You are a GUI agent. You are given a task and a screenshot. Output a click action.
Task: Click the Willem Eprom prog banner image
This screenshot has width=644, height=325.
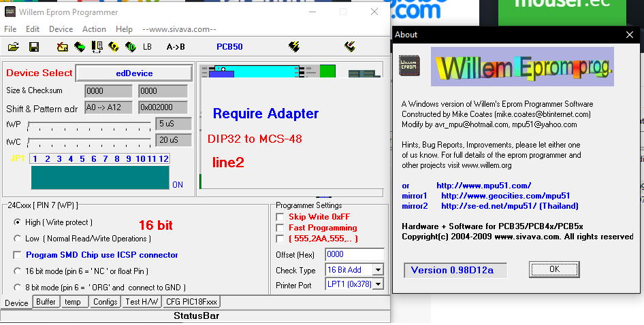[x=522, y=67]
